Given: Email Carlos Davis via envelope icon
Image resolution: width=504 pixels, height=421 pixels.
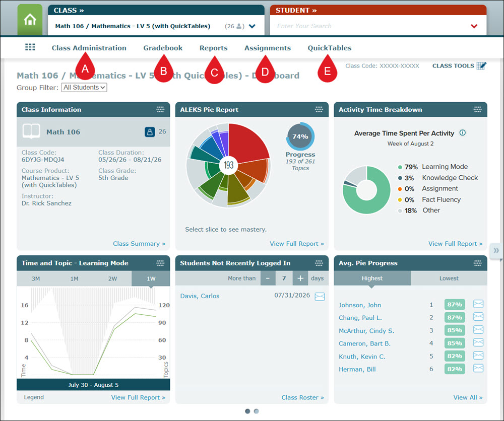Looking at the screenshot, I should click(320, 297).
